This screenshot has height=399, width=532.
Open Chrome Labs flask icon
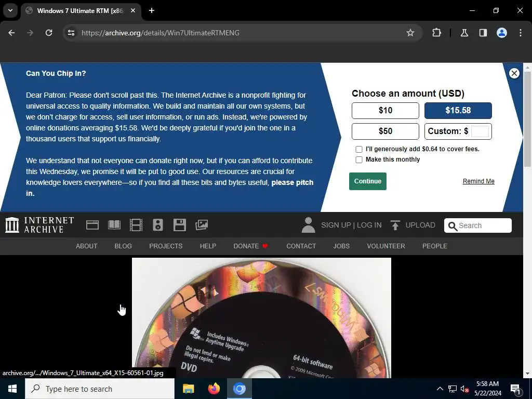click(x=464, y=33)
